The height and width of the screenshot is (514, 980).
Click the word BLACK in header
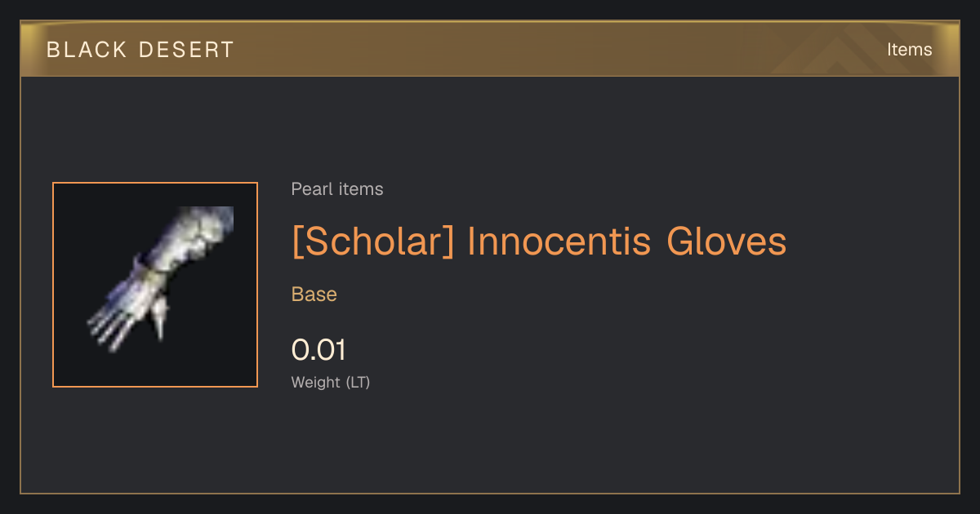click(x=87, y=50)
